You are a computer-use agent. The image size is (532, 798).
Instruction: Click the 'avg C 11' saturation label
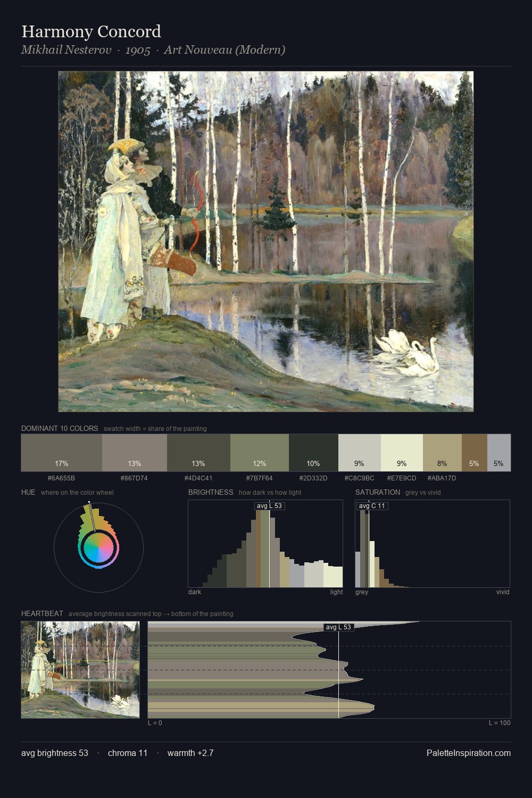[x=372, y=506]
